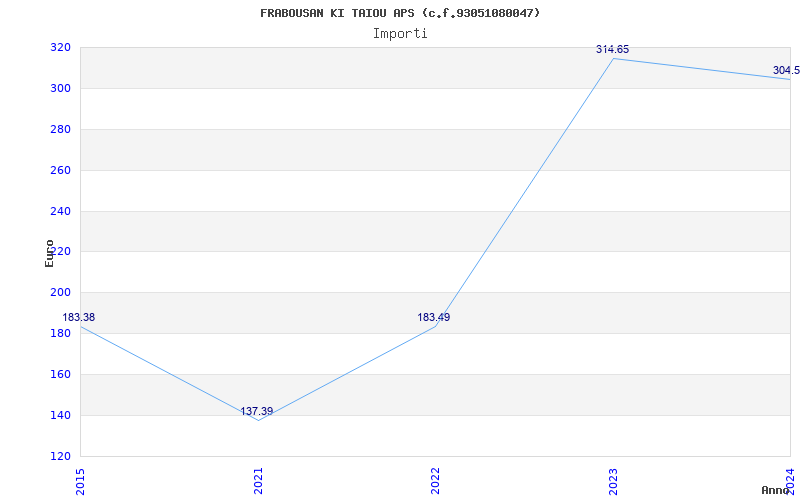Viewport: 800px width, 500px height.
Task: Click the 180 y-axis value
Action: (60, 334)
